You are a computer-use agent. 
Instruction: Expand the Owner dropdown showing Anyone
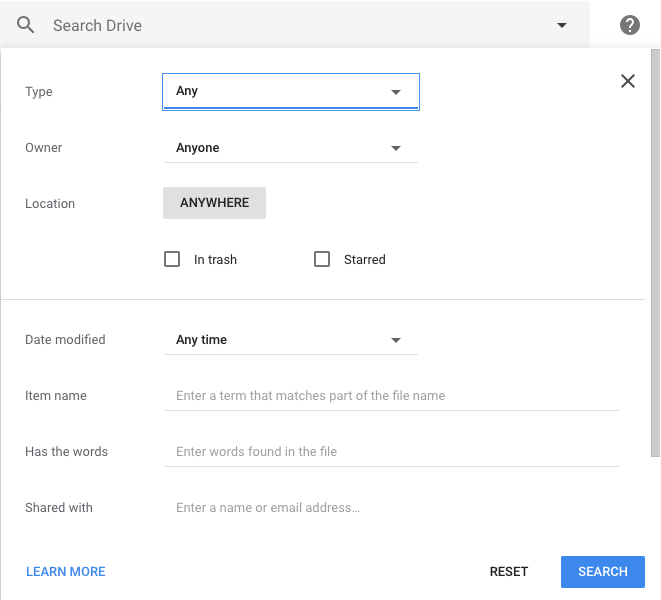coord(290,148)
